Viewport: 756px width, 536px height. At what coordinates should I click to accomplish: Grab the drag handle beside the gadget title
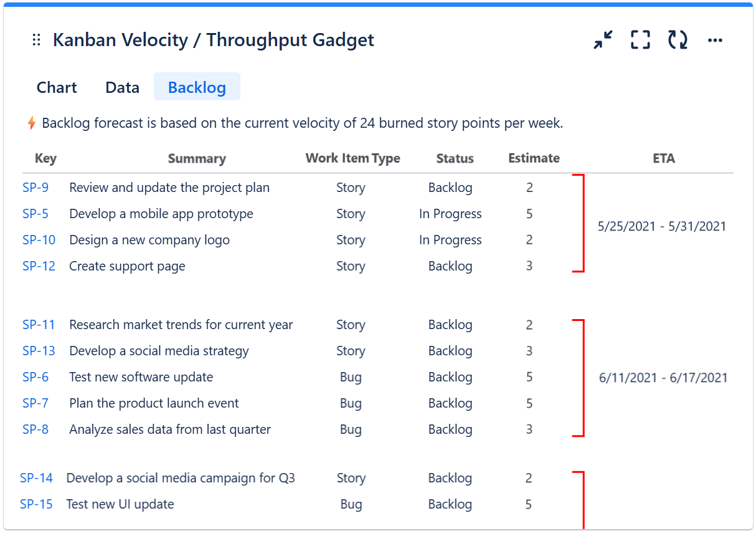point(35,39)
